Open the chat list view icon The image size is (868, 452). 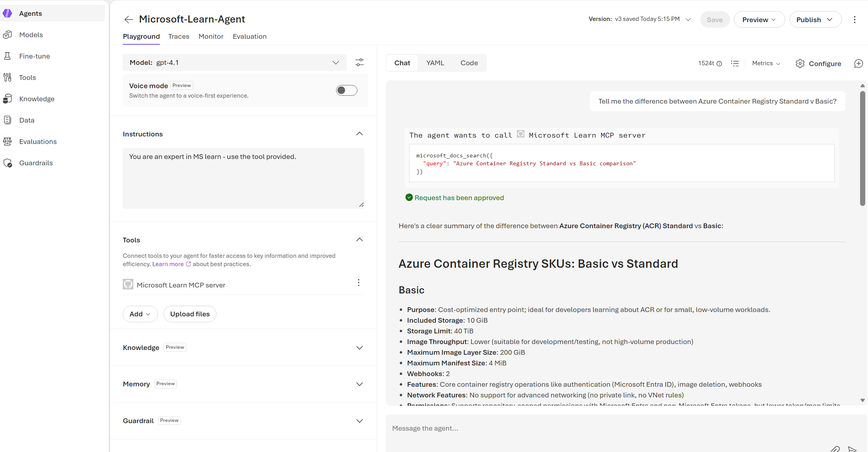click(735, 63)
